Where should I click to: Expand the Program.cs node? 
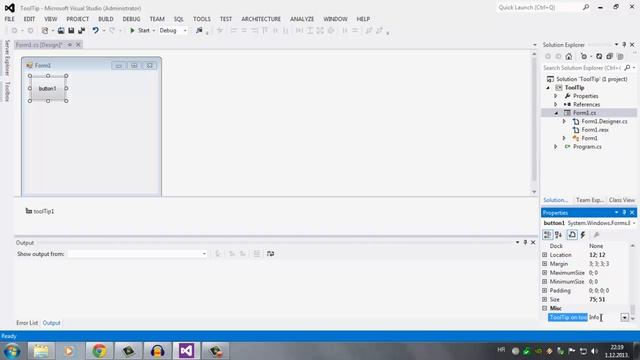click(556, 147)
